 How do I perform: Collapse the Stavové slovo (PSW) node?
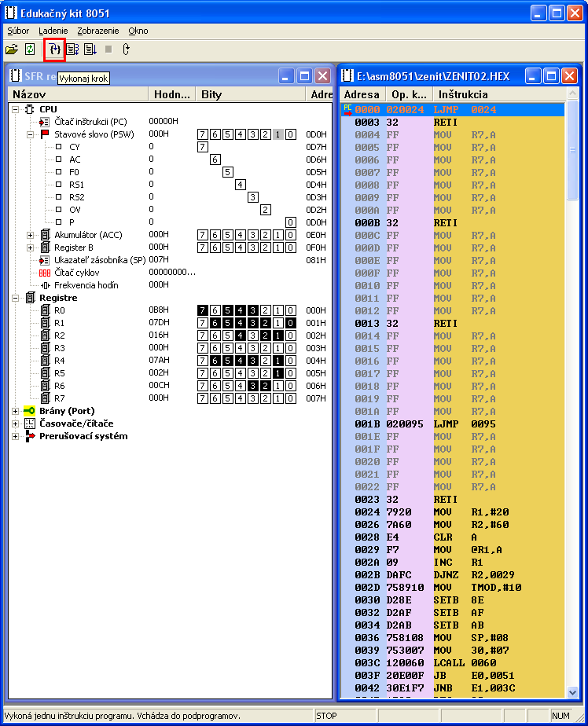30,134
